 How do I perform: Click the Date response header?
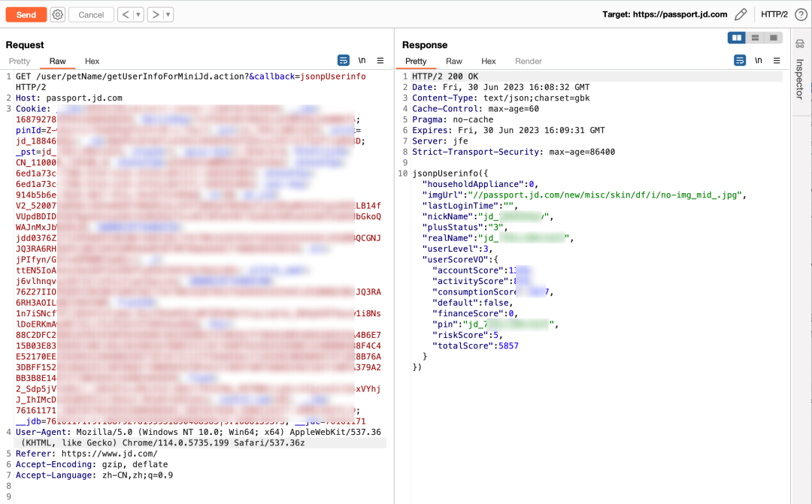coord(501,87)
